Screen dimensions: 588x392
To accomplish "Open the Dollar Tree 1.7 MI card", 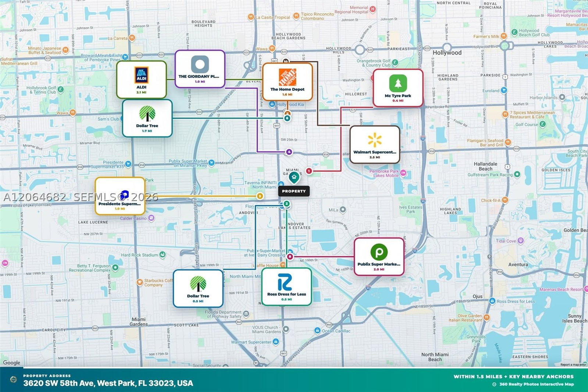I will coord(147,118).
